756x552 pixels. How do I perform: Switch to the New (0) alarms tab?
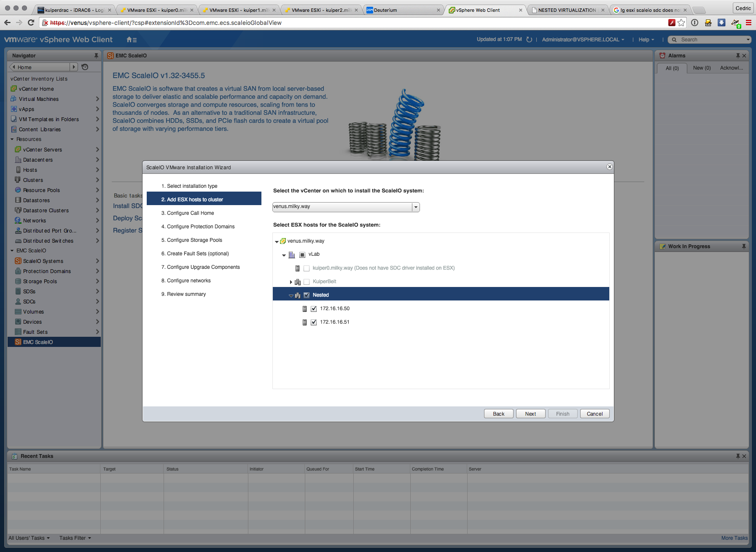coord(702,68)
